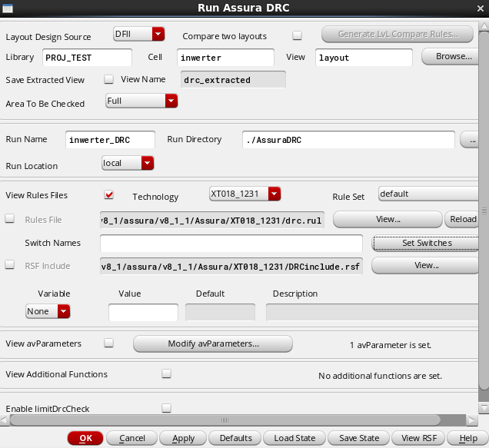Click the Apply button
Viewport: 489px width, 448px height.
[x=183, y=438]
